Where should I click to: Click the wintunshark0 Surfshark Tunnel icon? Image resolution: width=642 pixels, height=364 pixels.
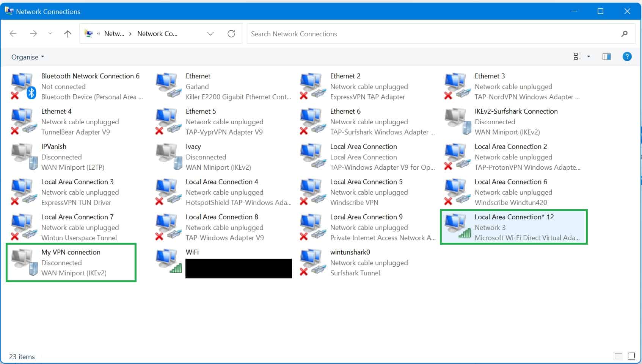tap(313, 262)
